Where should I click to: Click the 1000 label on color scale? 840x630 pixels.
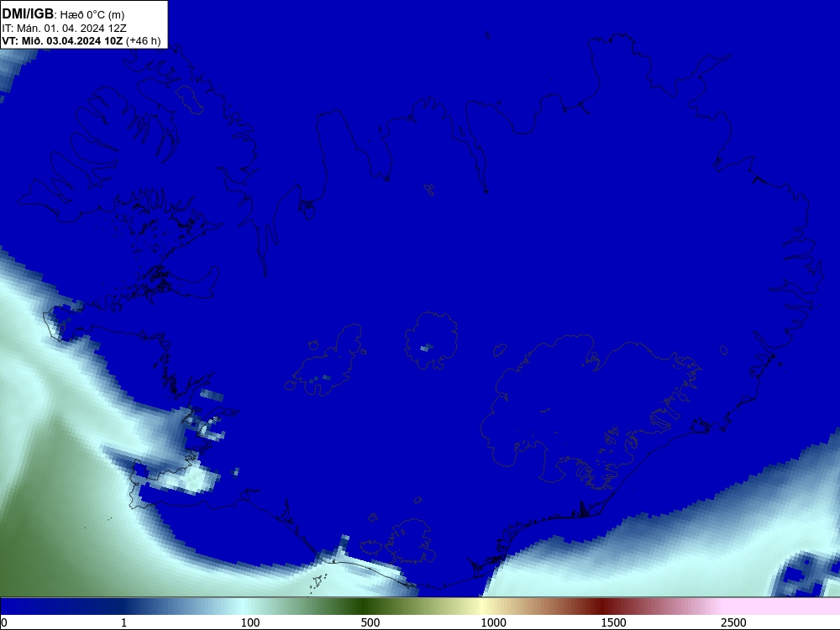(x=493, y=622)
